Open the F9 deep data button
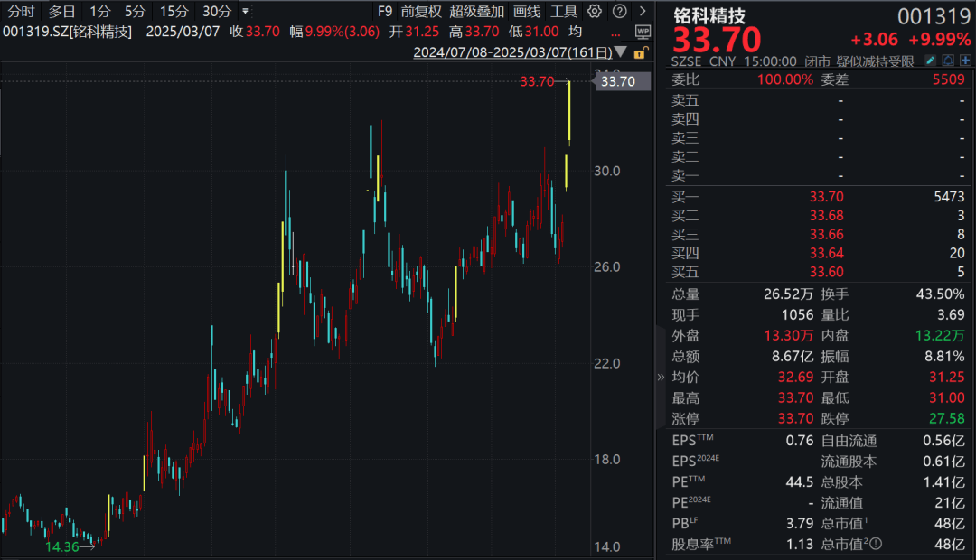This screenshot has width=976, height=560. click(385, 11)
